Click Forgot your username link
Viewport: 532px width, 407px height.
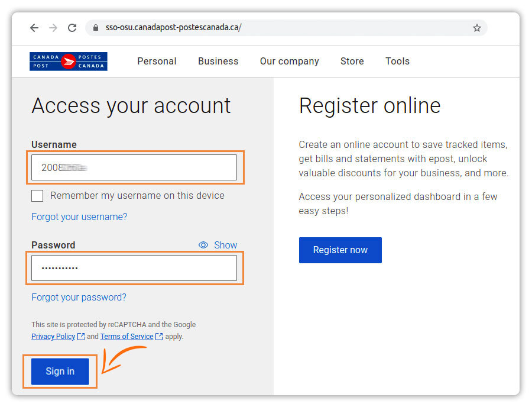(79, 217)
